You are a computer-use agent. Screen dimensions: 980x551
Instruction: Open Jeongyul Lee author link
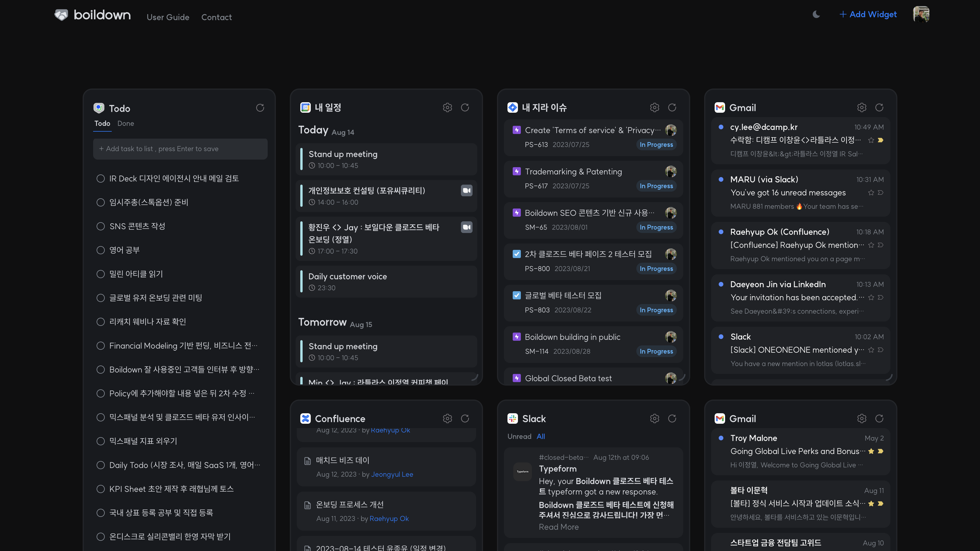[392, 474]
